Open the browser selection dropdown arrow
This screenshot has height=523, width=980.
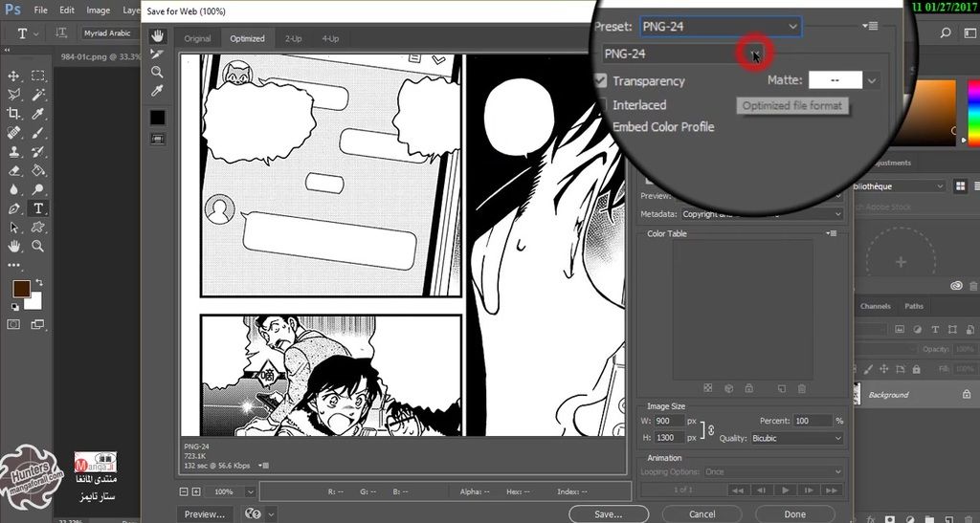(x=271, y=514)
